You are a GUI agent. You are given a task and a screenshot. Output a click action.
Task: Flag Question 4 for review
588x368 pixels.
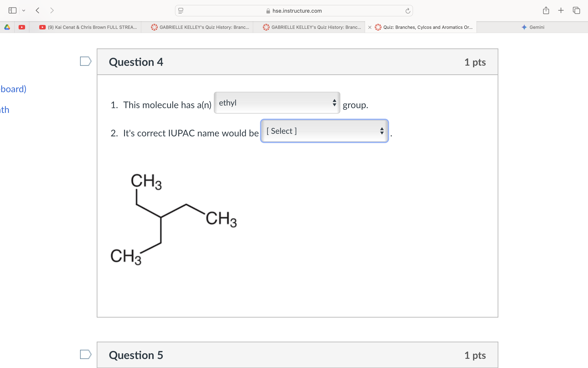pos(86,61)
